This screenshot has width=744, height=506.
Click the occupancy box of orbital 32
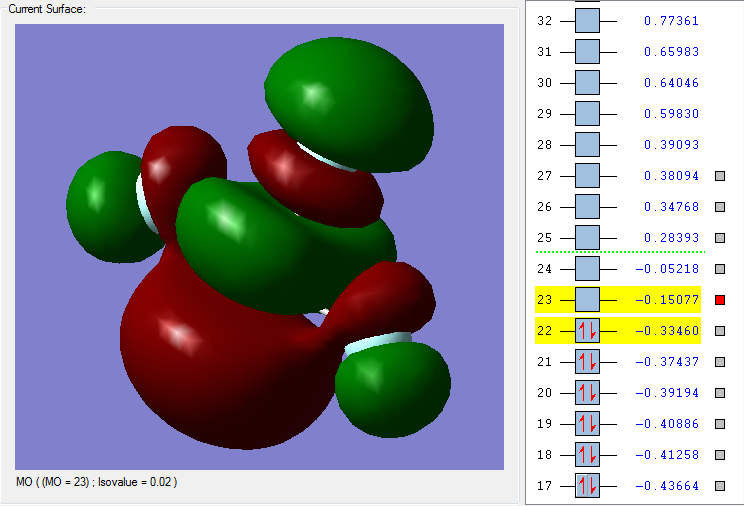[x=587, y=21]
